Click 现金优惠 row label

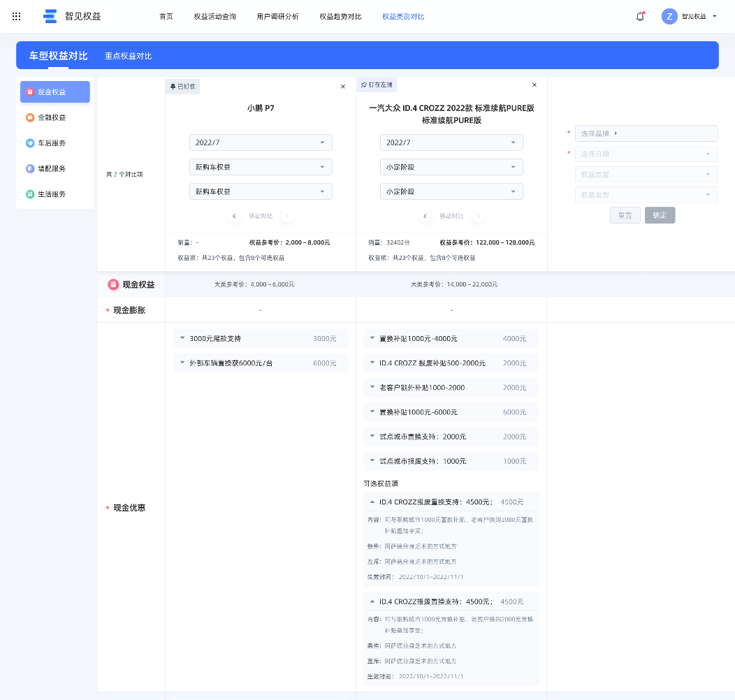tap(129, 508)
